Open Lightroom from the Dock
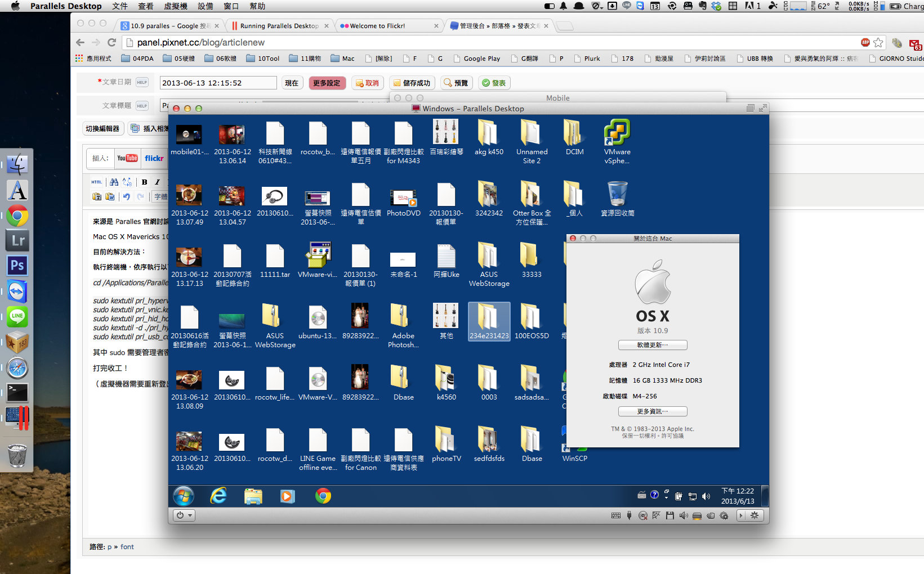924x574 pixels. (x=17, y=240)
